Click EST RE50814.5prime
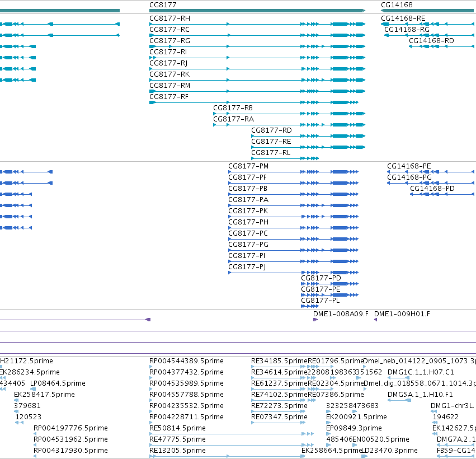Image resolution: width=476 pixels, height=459 pixels. (x=177, y=428)
